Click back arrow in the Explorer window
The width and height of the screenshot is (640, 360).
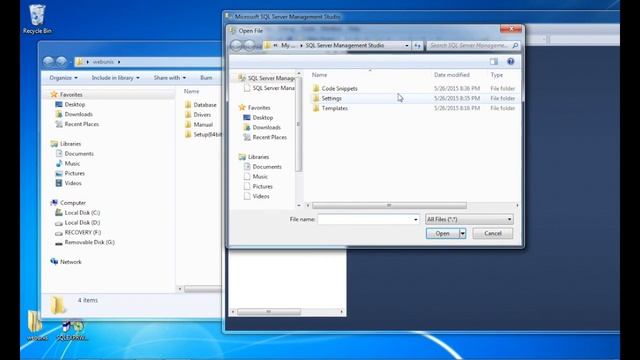coord(48,62)
